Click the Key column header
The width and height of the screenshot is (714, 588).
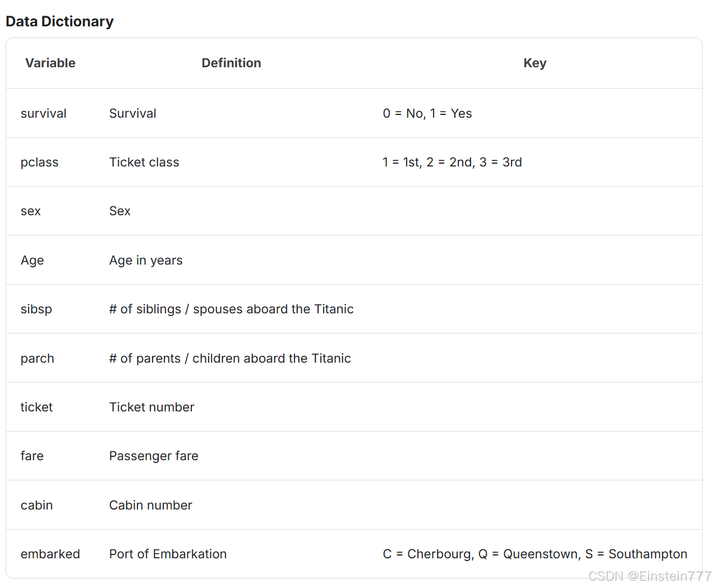pyautogui.click(x=535, y=63)
